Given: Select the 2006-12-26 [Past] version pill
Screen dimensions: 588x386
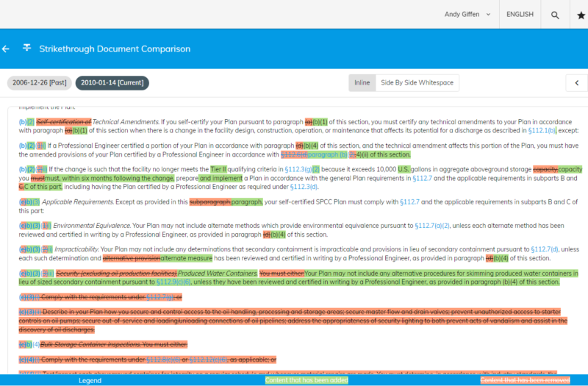Looking at the screenshot, I should [x=40, y=83].
